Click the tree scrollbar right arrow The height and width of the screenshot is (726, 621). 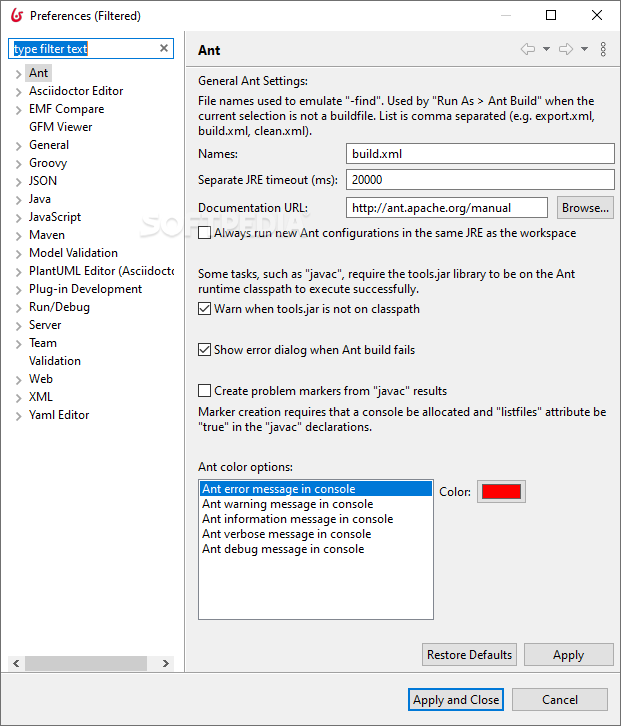point(165,663)
